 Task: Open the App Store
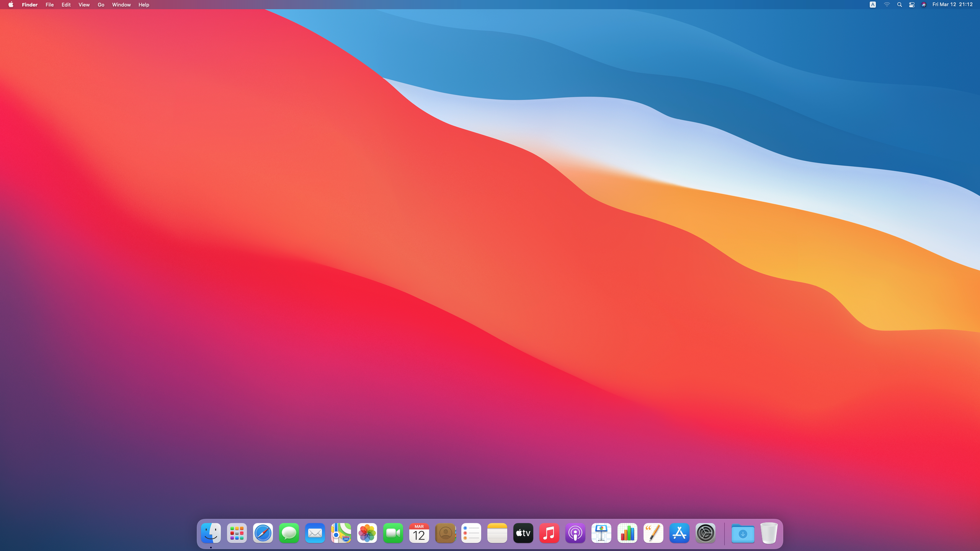coord(679,533)
